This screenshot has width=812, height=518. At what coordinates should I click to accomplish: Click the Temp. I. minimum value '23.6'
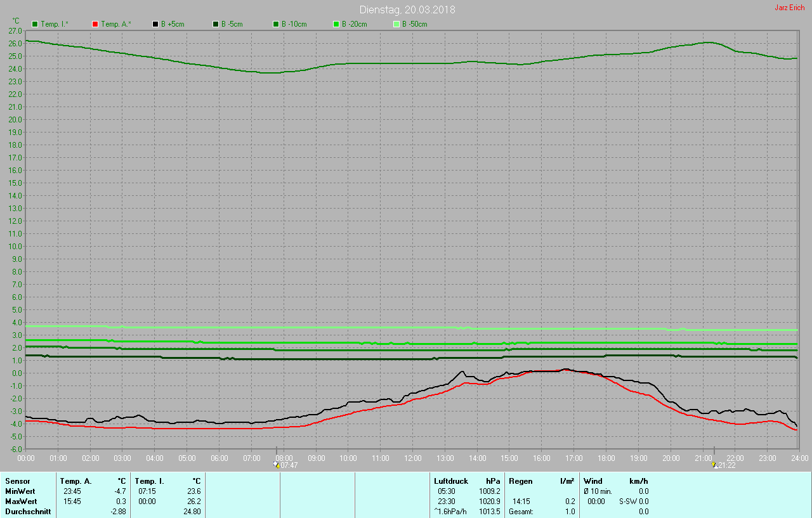[x=193, y=491]
